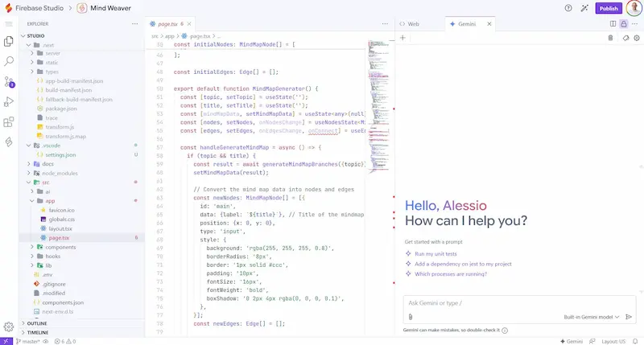Click the eraser tag icon in Gemini panel

click(x=625, y=38)
